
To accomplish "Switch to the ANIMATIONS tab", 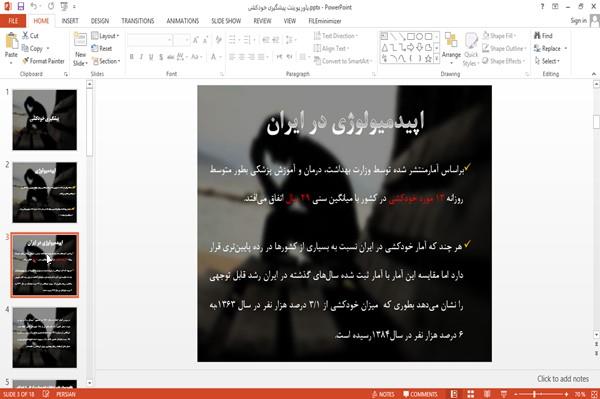I will coord(183,21).
